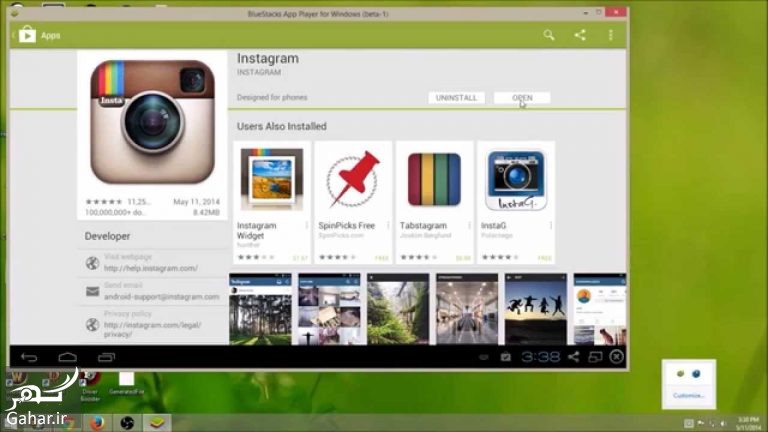Click the UNINSTALL button
768x432 pixels.
(456, 98)
